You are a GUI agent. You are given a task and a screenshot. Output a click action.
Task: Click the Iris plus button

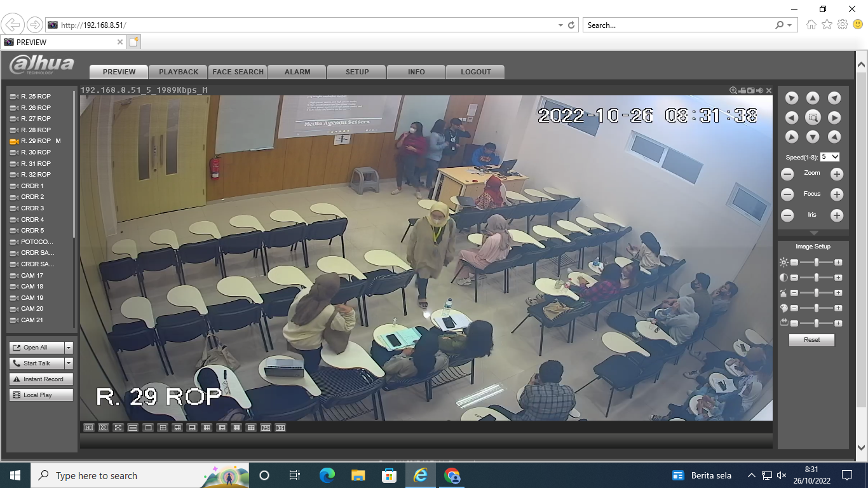click(837, 215)
